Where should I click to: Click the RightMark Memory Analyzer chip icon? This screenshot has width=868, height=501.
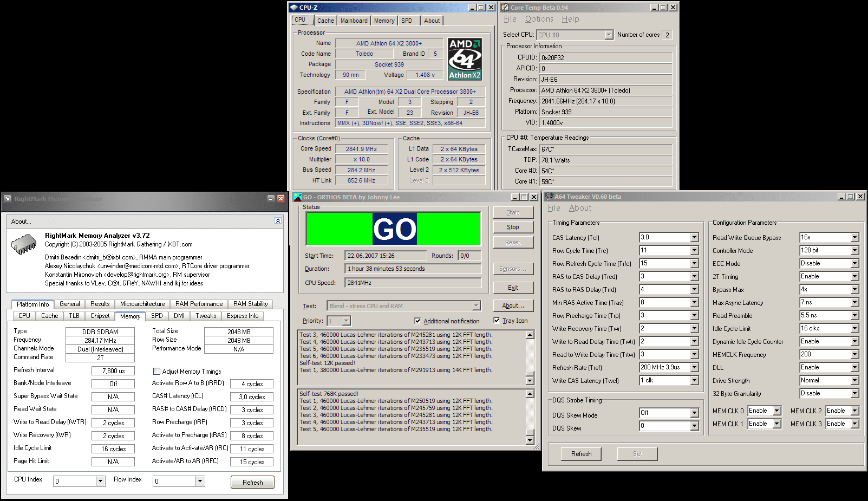(x=24, y=244)
